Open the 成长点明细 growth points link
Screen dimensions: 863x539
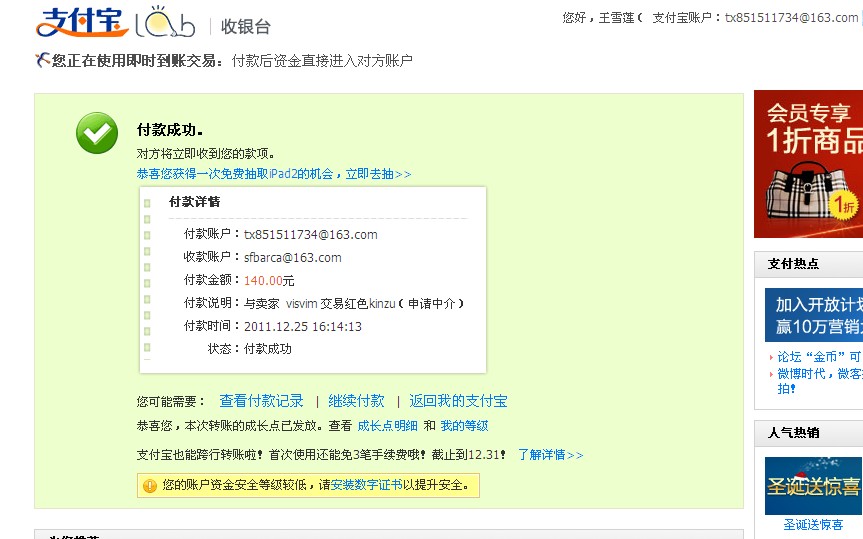click(387, 426)
